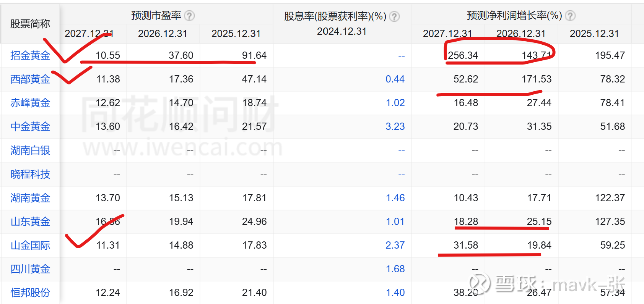Viewport: 644px width, 304px height.
Task: Select the 18.74 P/E cell for 赤峰黄金
Action: pos(254,103)
